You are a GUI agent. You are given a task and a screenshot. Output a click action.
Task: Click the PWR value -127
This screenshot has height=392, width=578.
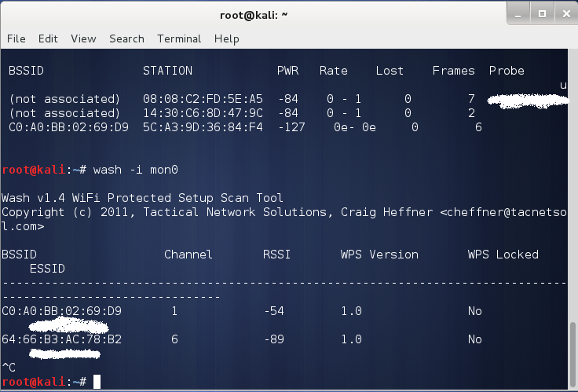(x=291, y=127)
